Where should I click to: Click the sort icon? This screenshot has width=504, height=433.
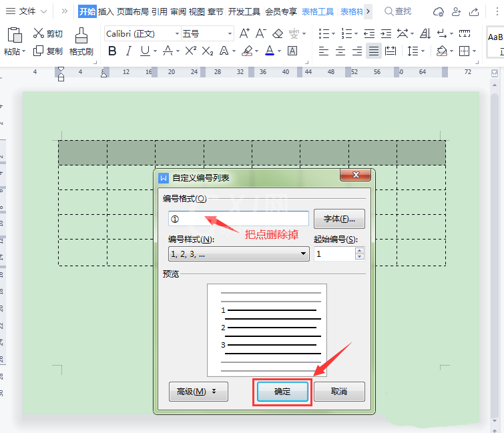pyautogui.click(x=425, y=33)
